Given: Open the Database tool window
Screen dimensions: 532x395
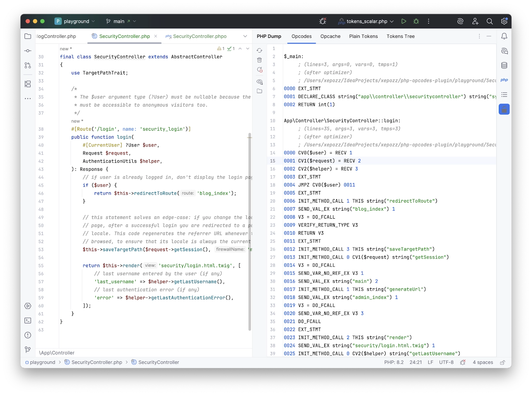Looking at the screenshot, I should pyautogui.click(x=504, y=65).
